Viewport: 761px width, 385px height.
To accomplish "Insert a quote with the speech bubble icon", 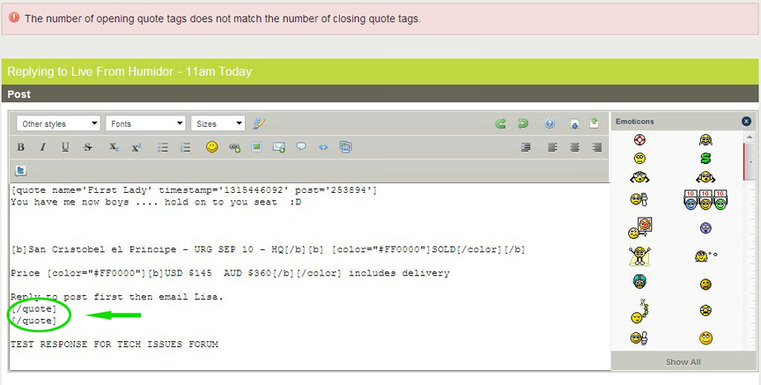I will (x=301, y=146).
